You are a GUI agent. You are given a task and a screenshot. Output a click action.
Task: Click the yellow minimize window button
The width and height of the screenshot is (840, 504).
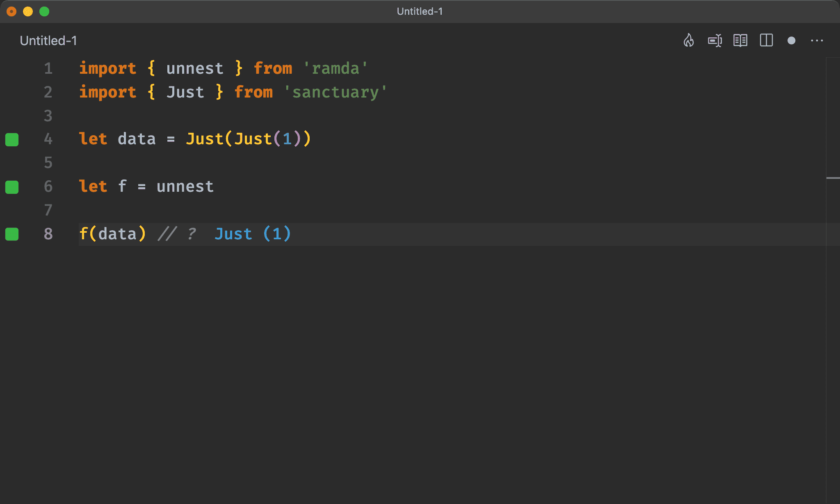point(28,11)
